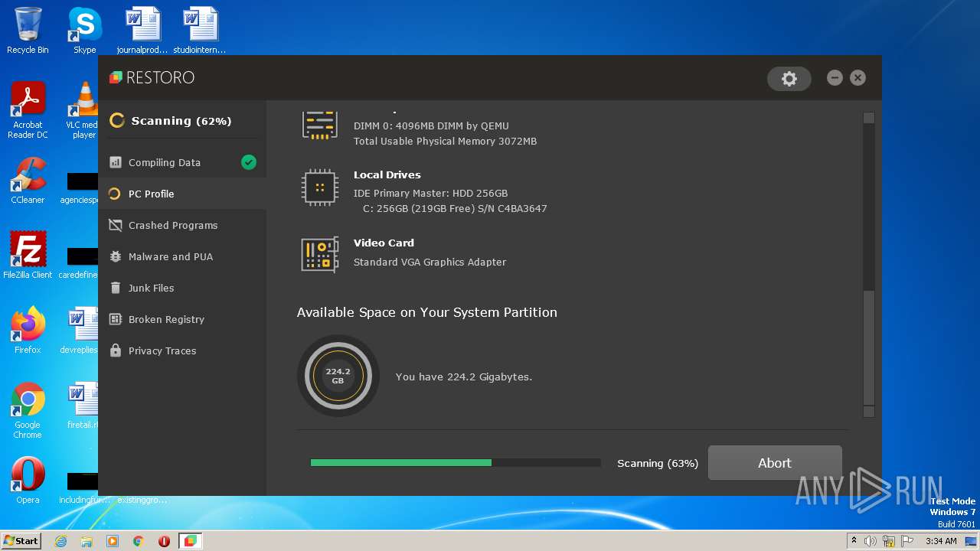The height and width of the screenshot is (551, 980).
Task: Select PC Profile step
Action: 182,194
